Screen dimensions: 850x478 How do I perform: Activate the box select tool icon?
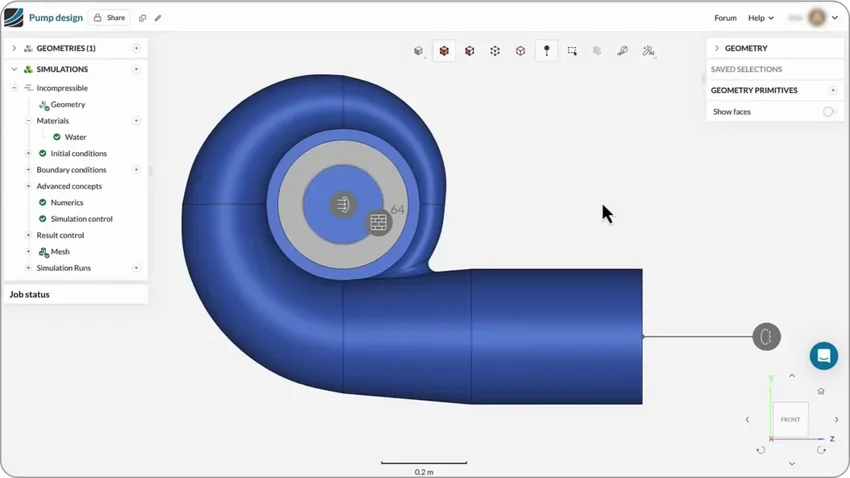click(x=572, y=51)
